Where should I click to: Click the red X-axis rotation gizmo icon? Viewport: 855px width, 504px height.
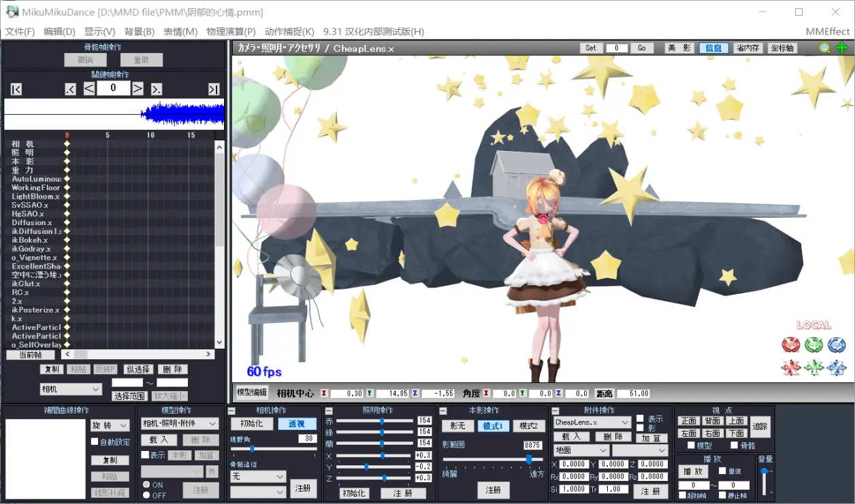tap(791, 345)
